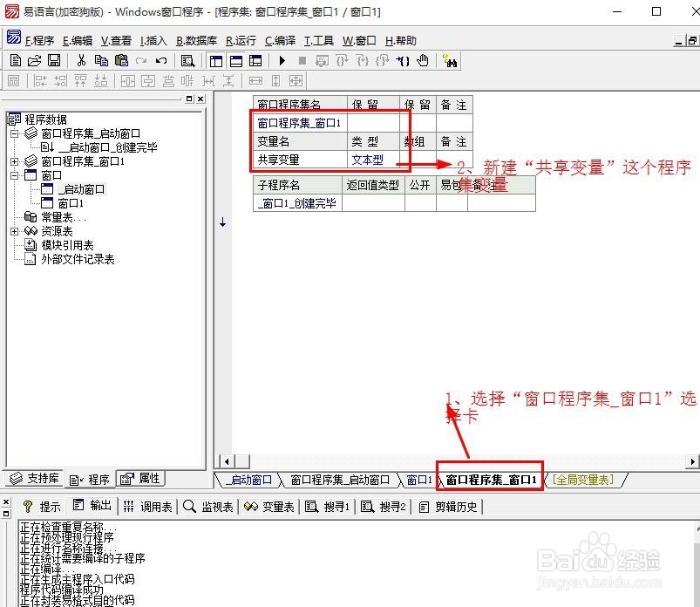Switch to the 属性 panel tab
The height and width of the screenshot is (607, 700).
pos(140,479)
